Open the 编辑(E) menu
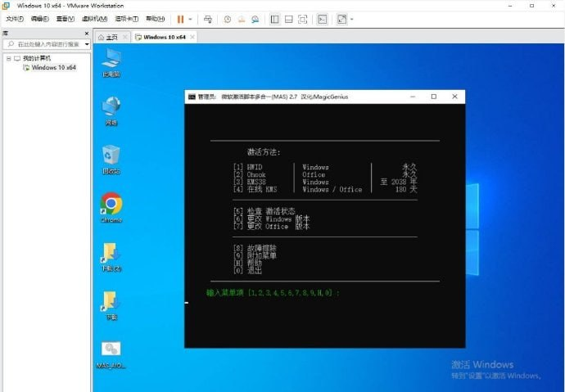The width and height of the screenshot is (565, 392). (39, 19)
